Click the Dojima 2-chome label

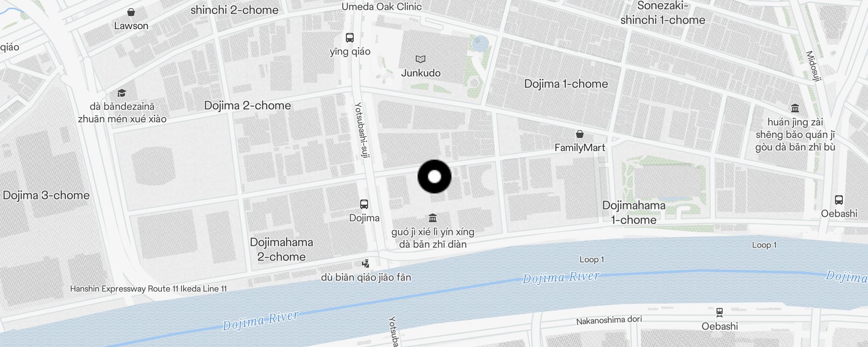pyautogui.click(x=247, y=105)
